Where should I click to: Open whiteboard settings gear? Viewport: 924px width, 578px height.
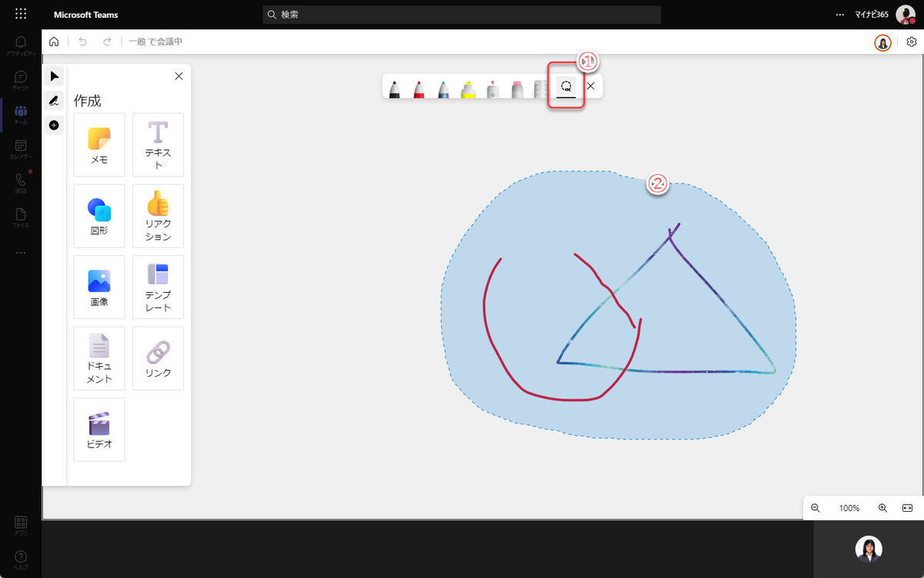(912, 42)
